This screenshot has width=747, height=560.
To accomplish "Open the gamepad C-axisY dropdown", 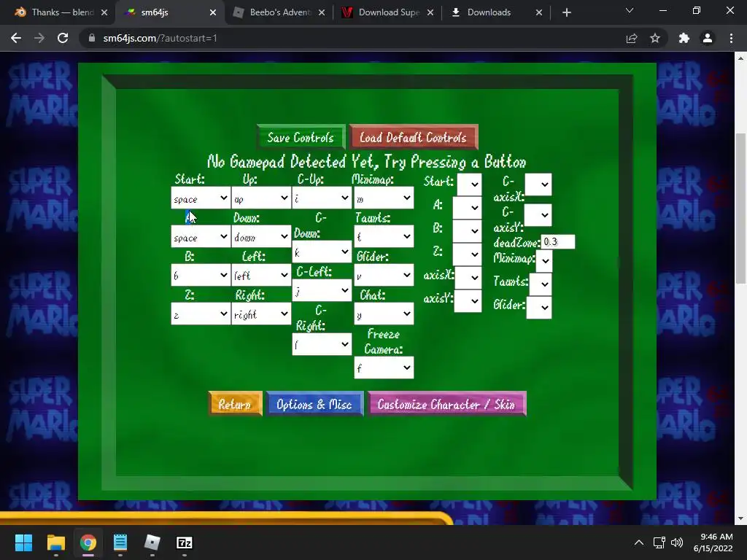I will [538, 215].
